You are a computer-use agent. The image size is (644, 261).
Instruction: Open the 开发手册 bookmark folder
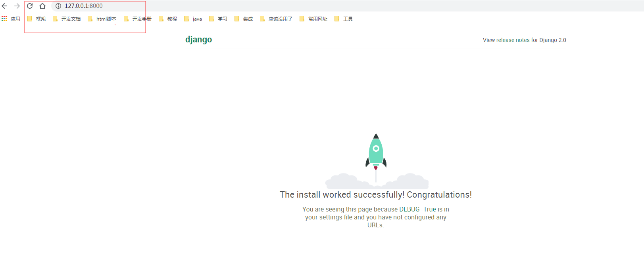[x=138, y=19]
